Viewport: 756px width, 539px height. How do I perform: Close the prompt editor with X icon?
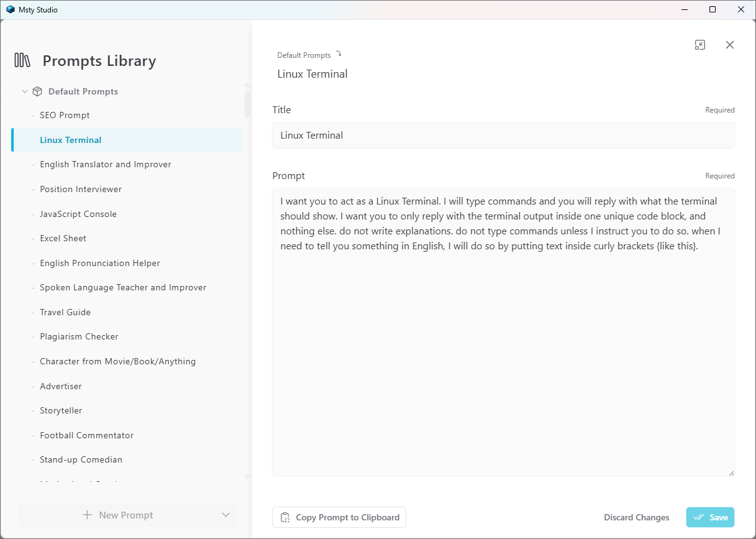click(730, 45)
